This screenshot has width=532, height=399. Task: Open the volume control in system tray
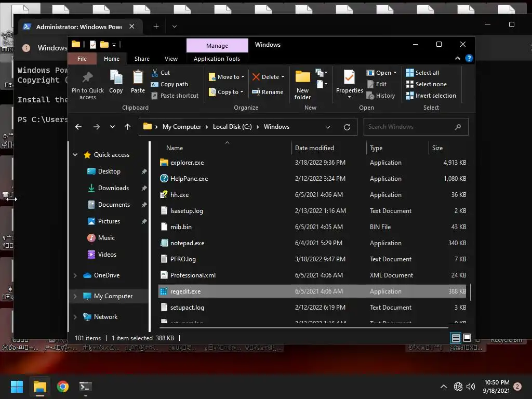coord(471,387)
